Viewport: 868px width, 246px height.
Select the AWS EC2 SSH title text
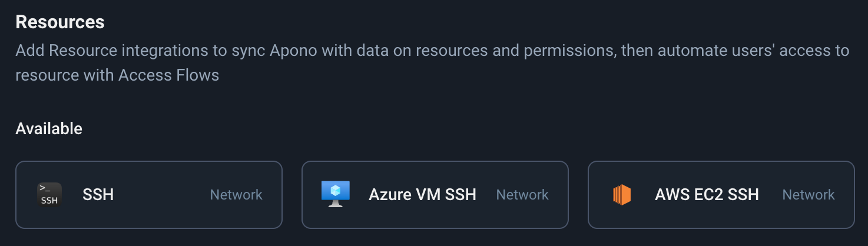707,195
